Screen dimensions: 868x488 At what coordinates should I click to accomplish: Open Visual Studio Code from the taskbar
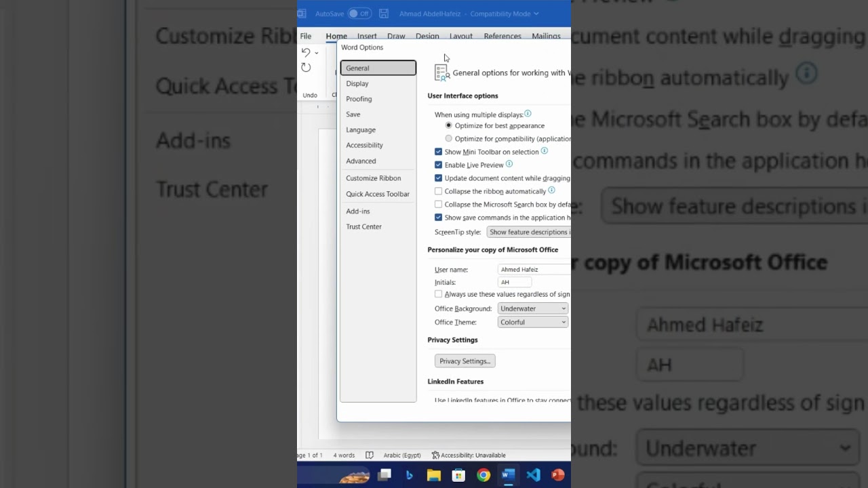[533, 475]
